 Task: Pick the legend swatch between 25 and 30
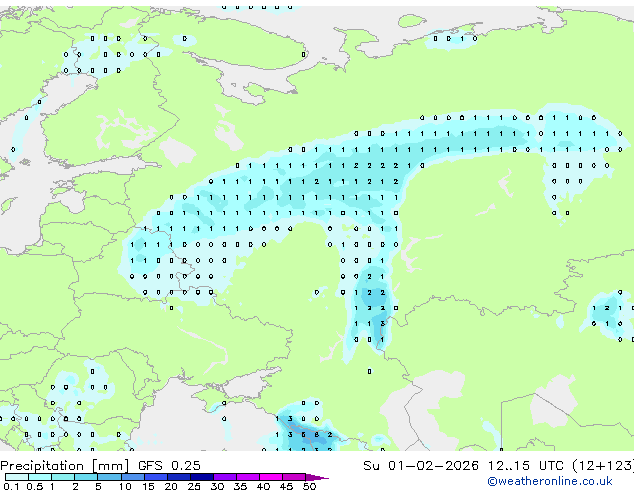coord(201,477)
